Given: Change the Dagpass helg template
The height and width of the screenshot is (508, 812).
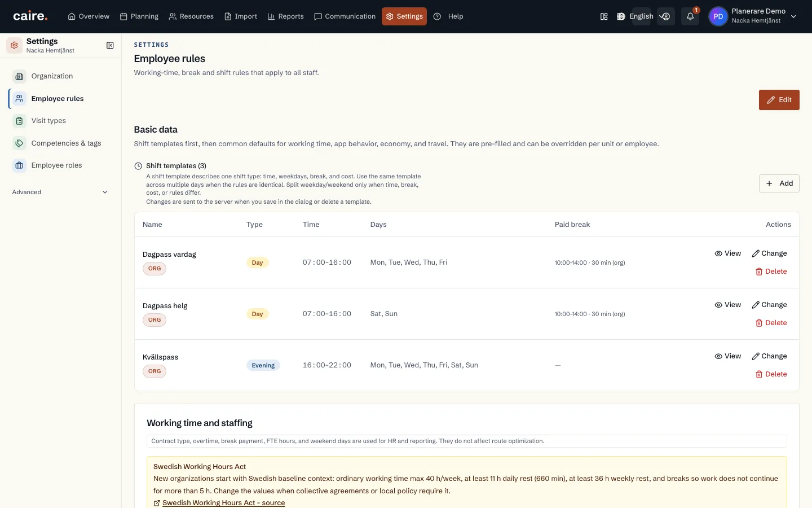Looking at the screenshot, I should tap(769, 305).
